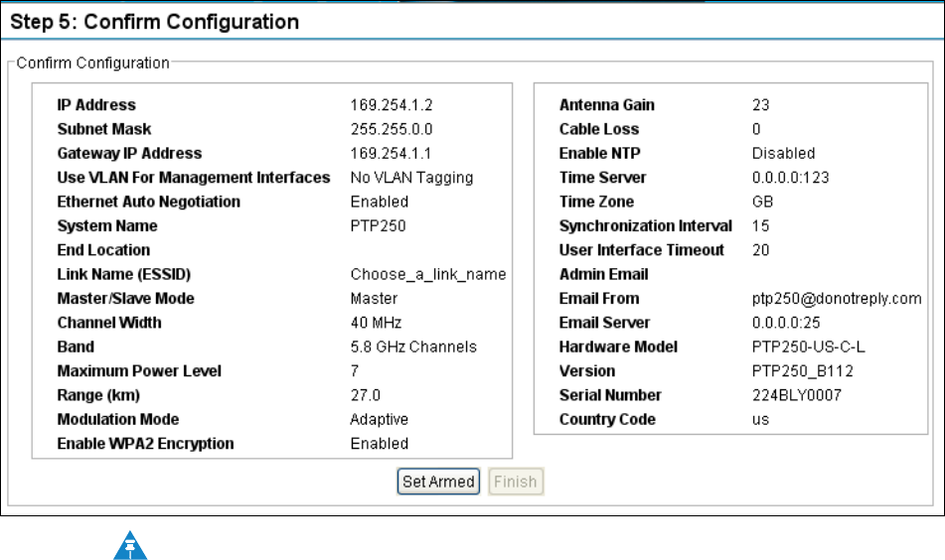Click the Country Code value us

tap(760, 420)
